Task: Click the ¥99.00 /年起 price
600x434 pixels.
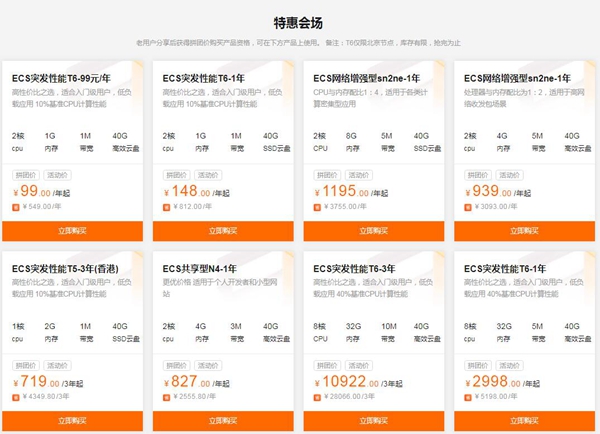Action: (41, 191)
